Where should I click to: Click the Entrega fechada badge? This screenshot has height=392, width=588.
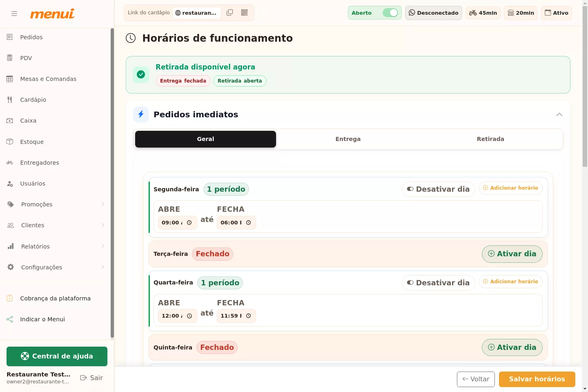click(x=183, y=81)
